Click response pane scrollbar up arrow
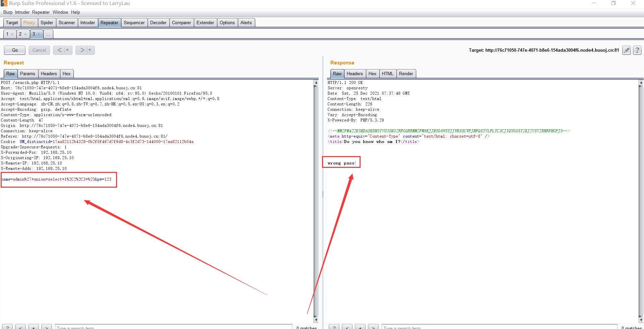644x329 pixels. pyautogui.click(x=641, y=82)
